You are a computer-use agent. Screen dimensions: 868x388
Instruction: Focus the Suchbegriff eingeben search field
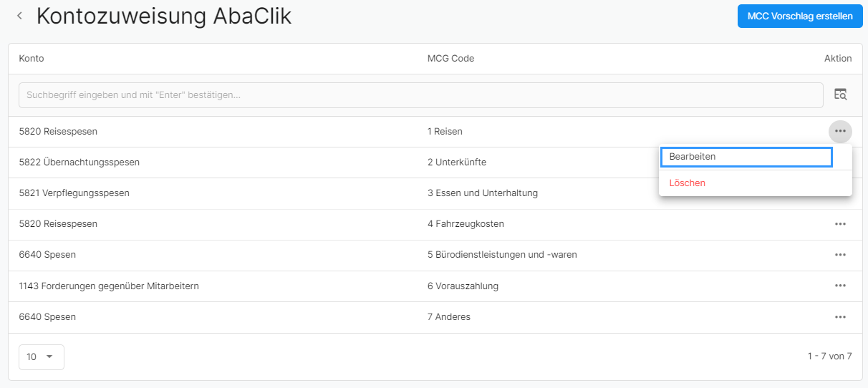pyautogui.click(x=421, y=95)
